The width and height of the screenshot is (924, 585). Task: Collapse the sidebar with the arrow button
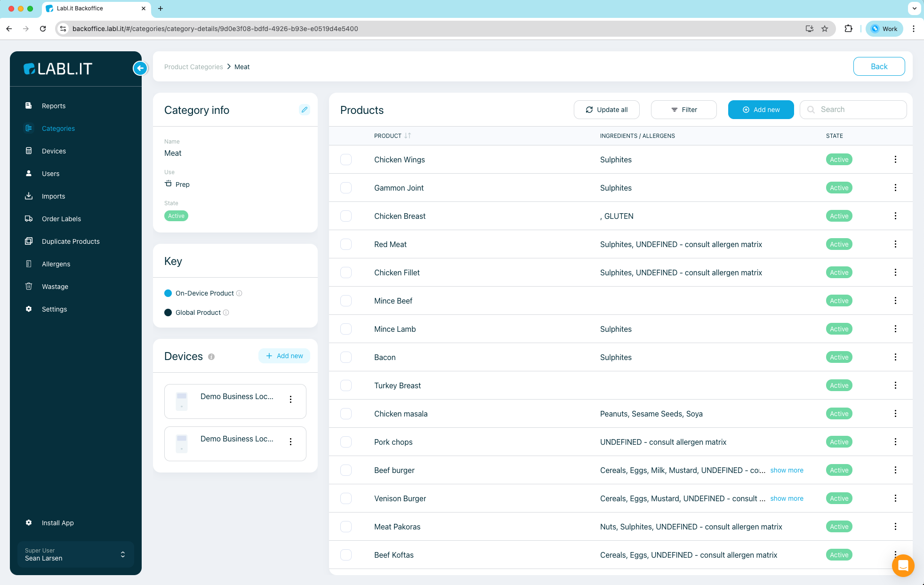pyautogui.click(x=140, y=68)
